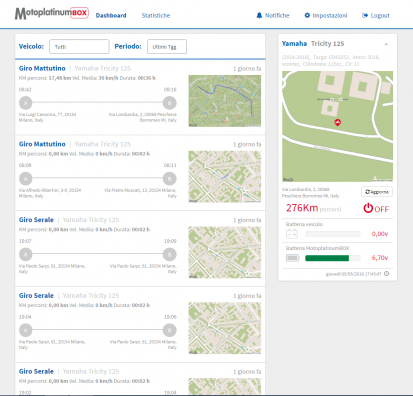Image resolution: width=413 pixels, height=396 pixels.
Task: Open Impostazioni settings
Action: 326,15
